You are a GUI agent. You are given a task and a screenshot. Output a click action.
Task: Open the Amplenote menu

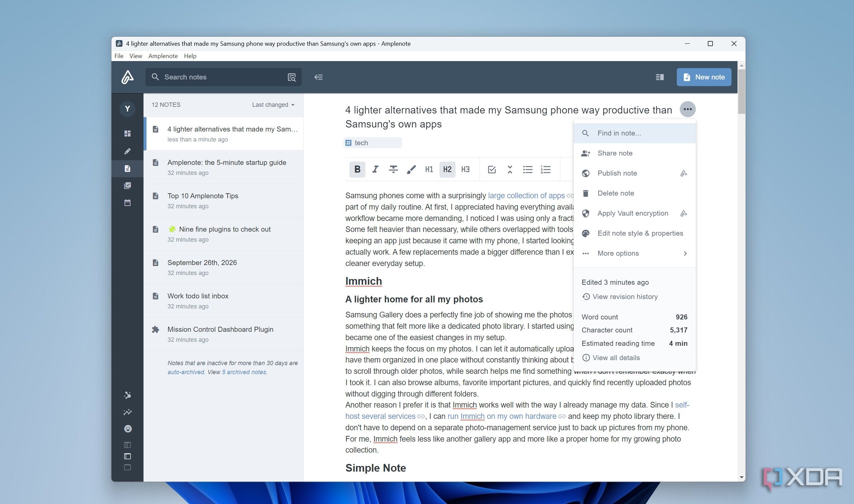(163, 56)
